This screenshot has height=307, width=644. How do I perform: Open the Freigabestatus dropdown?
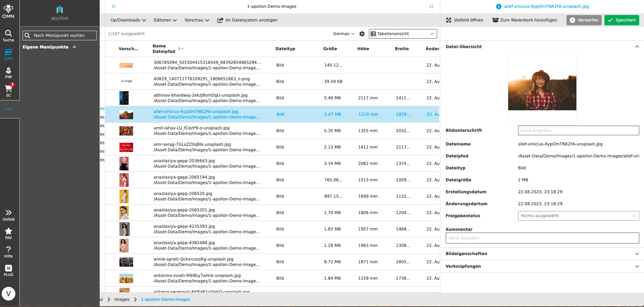click(x=578, y=216)
